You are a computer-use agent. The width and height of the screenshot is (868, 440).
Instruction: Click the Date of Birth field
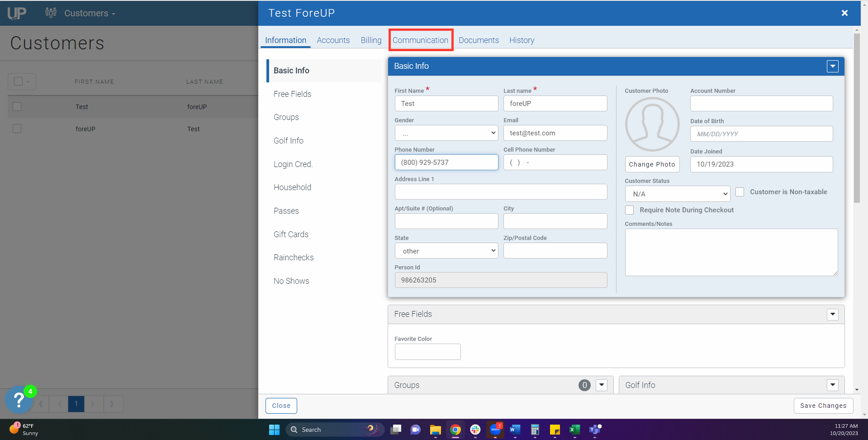[761, 134]
